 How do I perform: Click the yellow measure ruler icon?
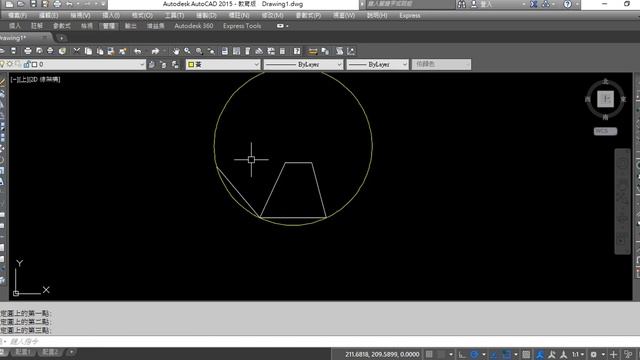coord(313,51)
